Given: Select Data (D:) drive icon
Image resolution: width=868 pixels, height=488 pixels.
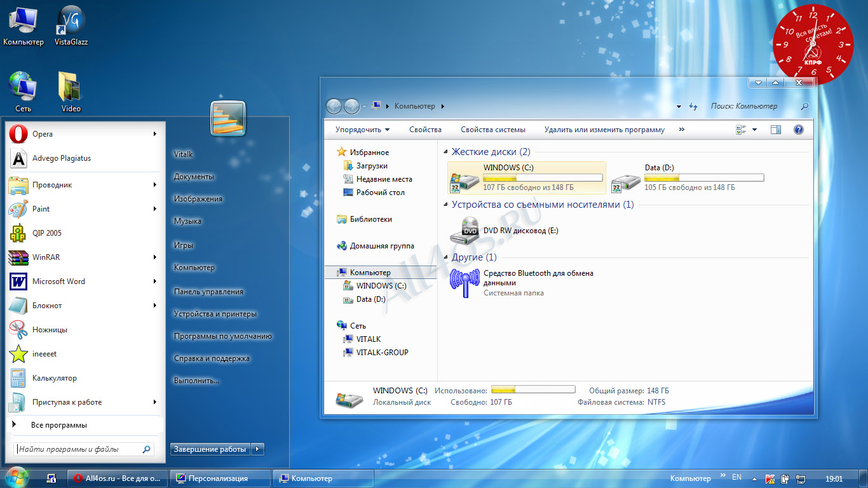Looking at the screenshot, I should (688, 177).
